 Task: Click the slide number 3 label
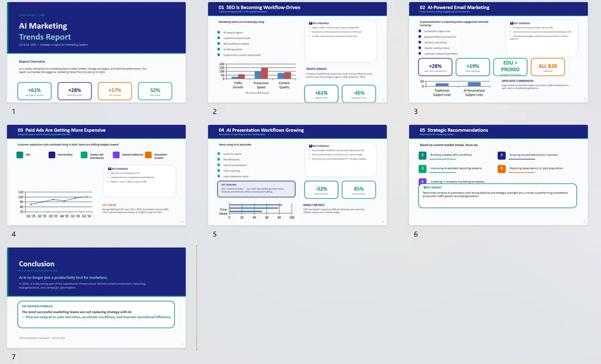coord(416,111)
